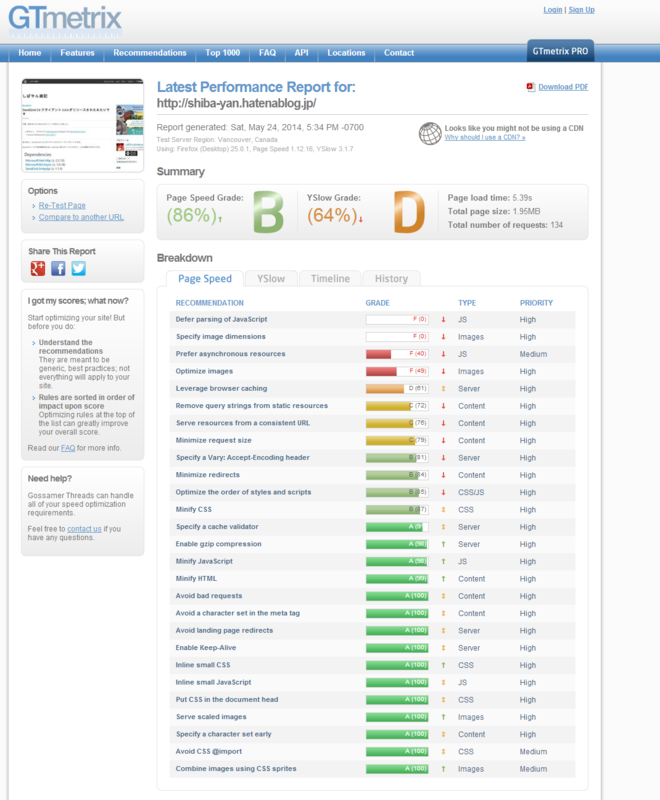Expand Minimize redirects recommendation
The height and width of the screenshot is (800, 660).
point(207,475)
